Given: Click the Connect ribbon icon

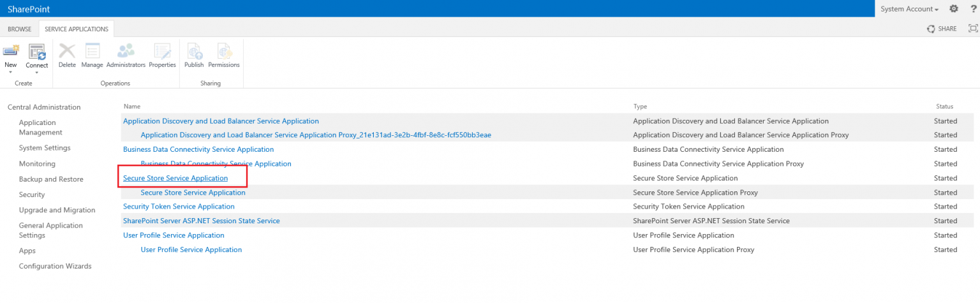Looking at the screenshot, I should click(36, 52).
